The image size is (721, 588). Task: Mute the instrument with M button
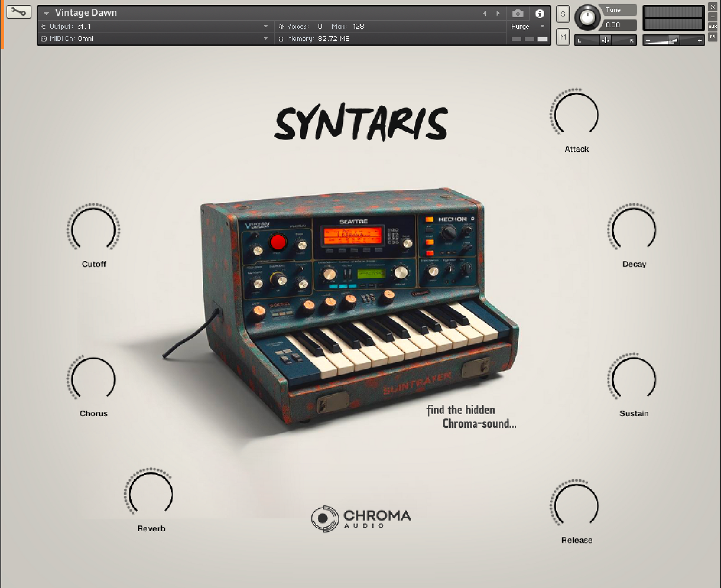pos(563,37)
